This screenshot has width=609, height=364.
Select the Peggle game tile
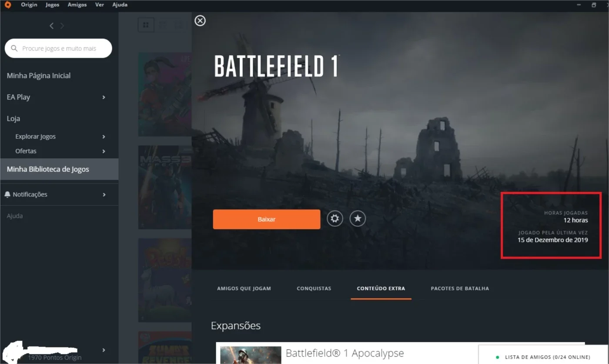coord(165,280)
